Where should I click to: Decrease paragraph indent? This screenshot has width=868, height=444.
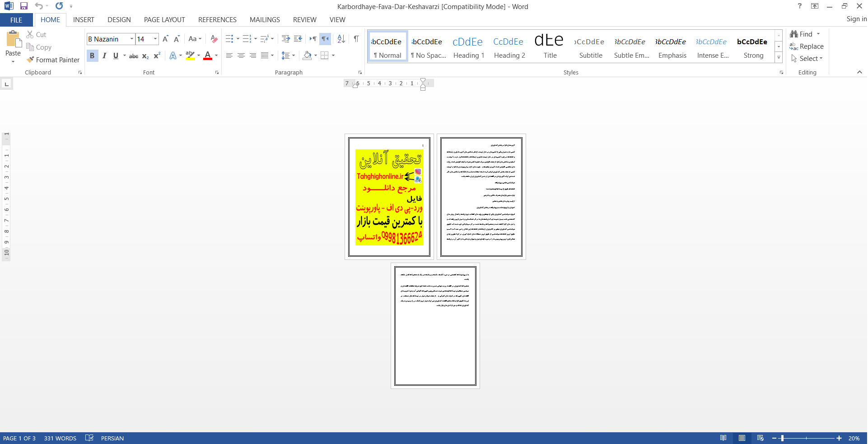click(285, 39)
